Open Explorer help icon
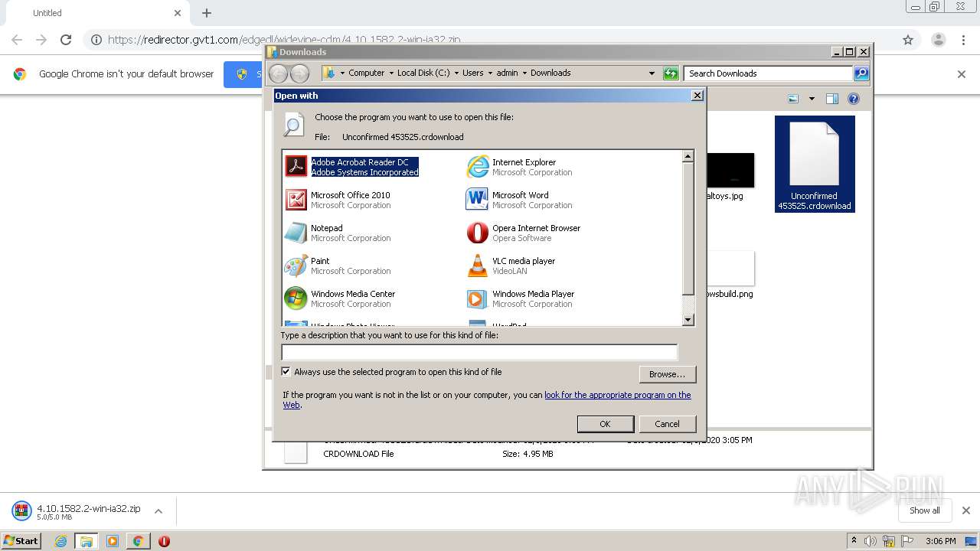 854,99
